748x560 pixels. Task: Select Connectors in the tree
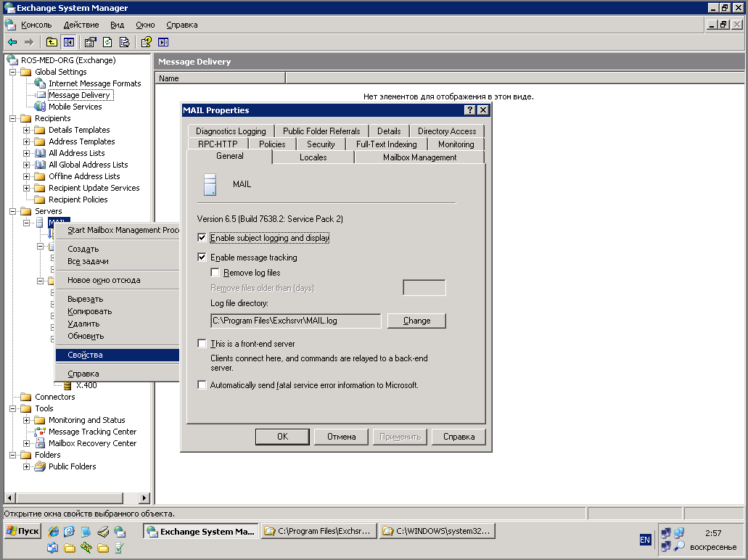pyautogui.click(x=55, y=397)
